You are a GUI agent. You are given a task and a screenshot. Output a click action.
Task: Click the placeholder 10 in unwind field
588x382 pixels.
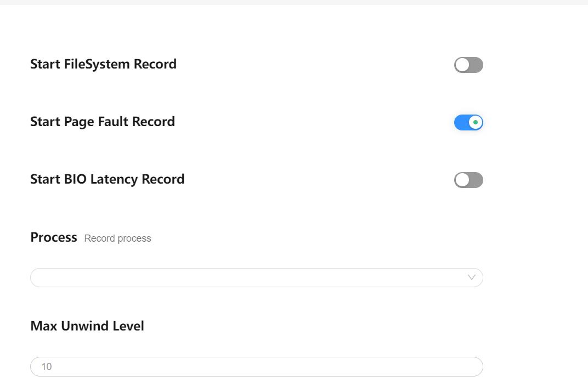point(47,367)
